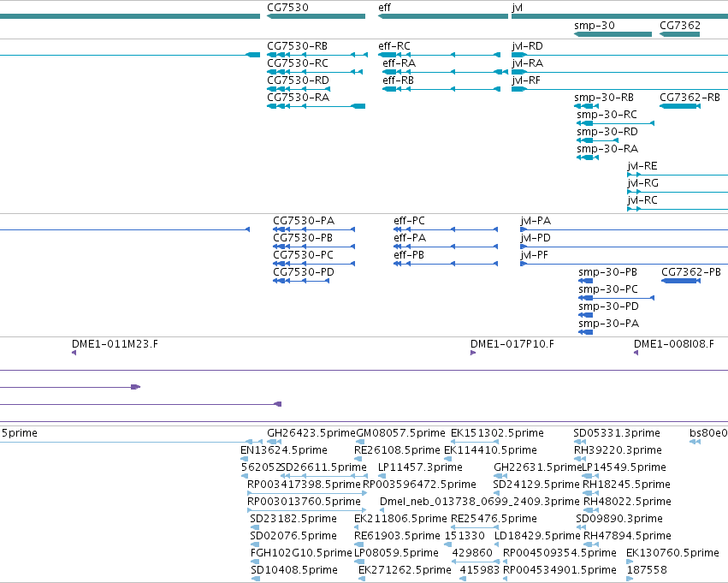Click the DME1-011M23.F BAC end label
The height and width of the screenshot is (583, 728).
coord(115,344)
